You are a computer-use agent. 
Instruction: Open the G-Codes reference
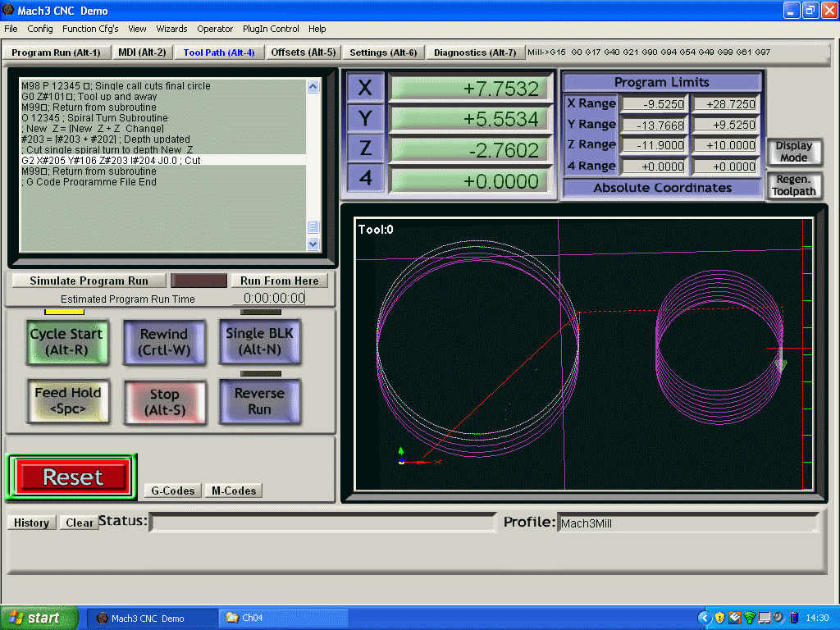tap(172, 491)
